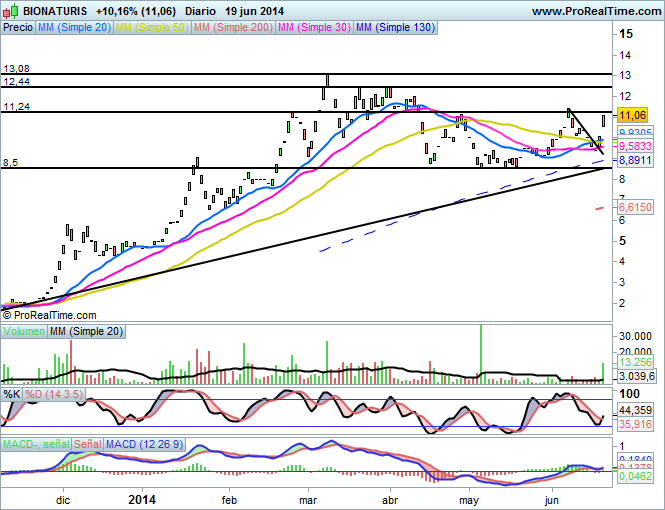
Task: Toggle the MM (Simple 130) average label
Action: 395,29
